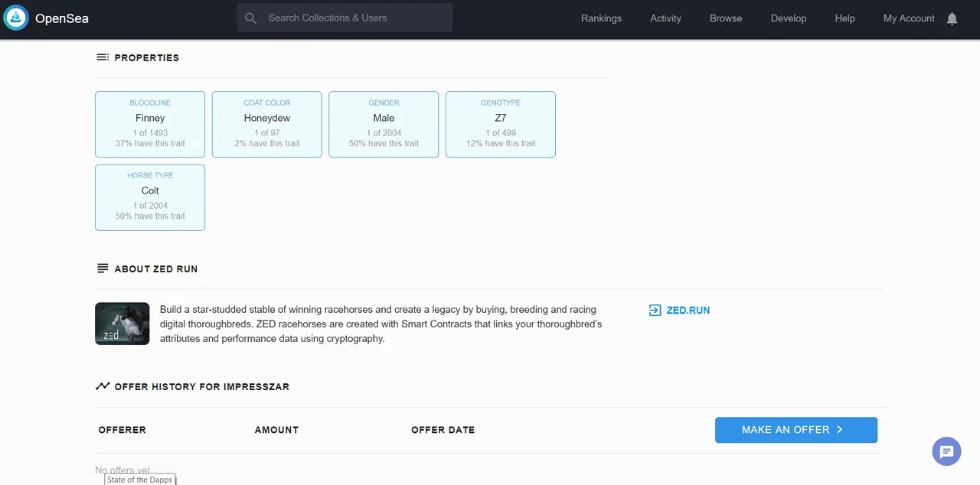Click the Make an Offer button
The height and width of the screenshot is (485, 980).
click(x=796, y=430)
